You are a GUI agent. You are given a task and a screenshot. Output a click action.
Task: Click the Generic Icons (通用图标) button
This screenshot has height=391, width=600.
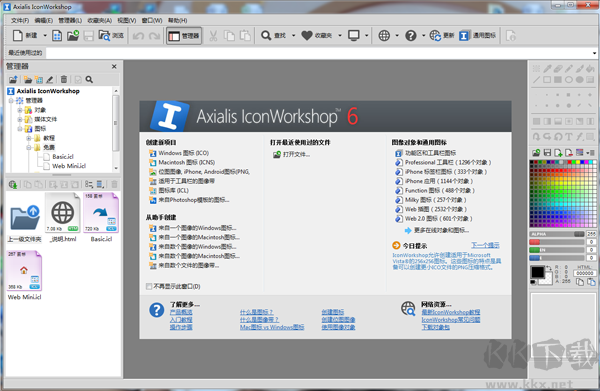coord(477,36)
